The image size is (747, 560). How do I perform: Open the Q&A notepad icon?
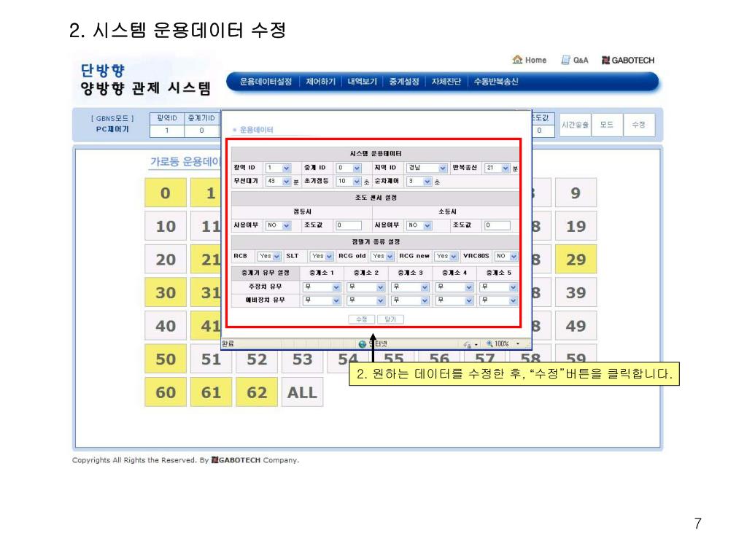click(565, 60)
